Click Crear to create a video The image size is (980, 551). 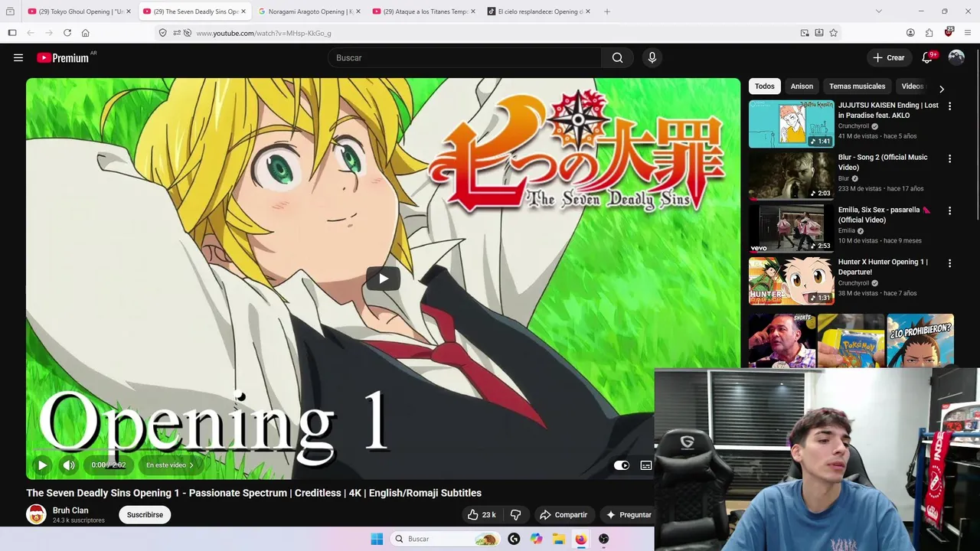pos(889,57)
